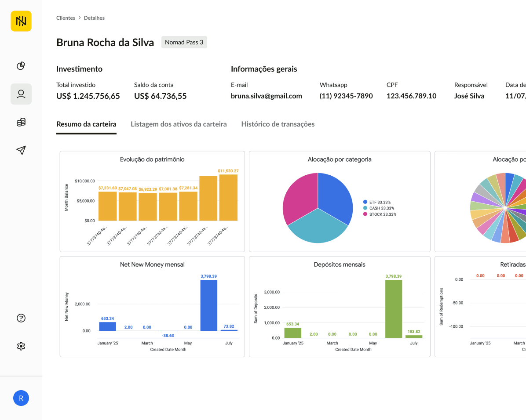The width and height of the screenshot is (526, 420).
Task: Click the Nomad Pass 3 badge
Action: tap(184, 42)
